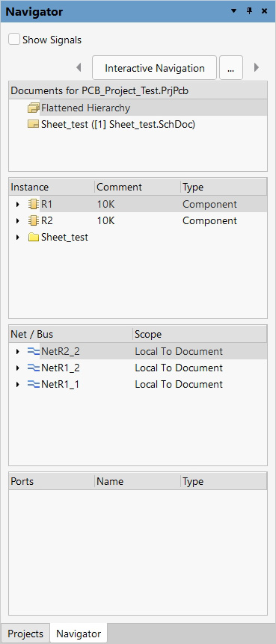Expand the R1 component tree
The height and width of the screenshot is (644, 276).
17,204
